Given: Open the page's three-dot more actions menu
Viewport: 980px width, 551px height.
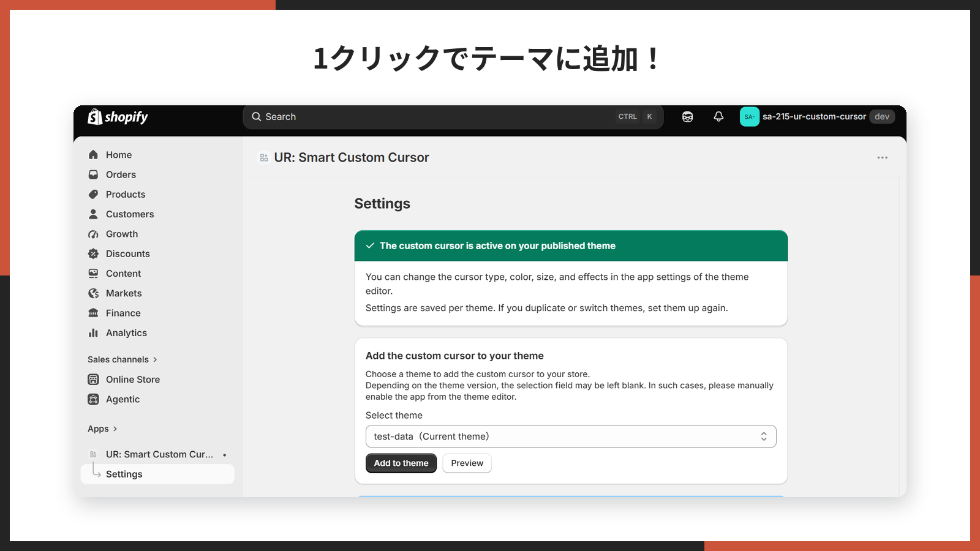Looking at the screenshot, I should [882, 158].
